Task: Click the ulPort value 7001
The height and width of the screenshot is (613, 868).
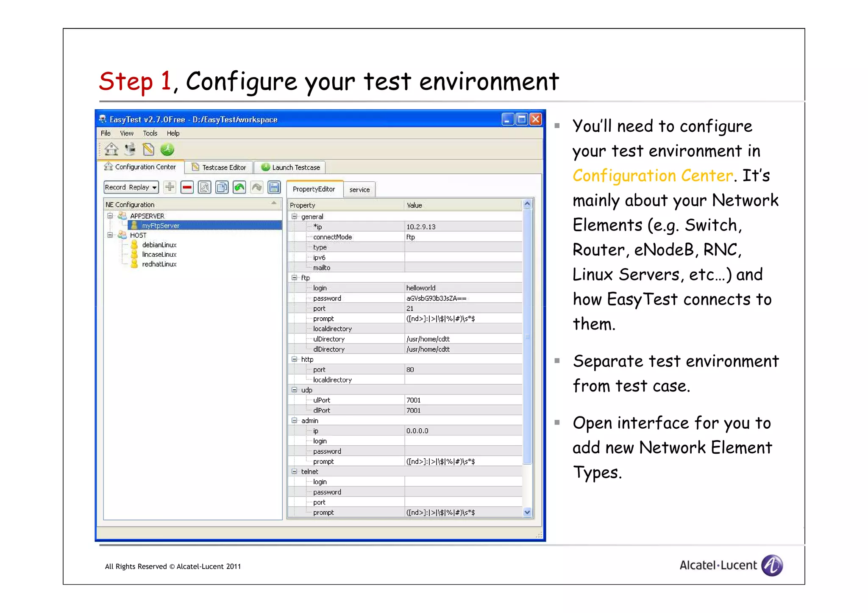Action: click(x=463, y=400)
